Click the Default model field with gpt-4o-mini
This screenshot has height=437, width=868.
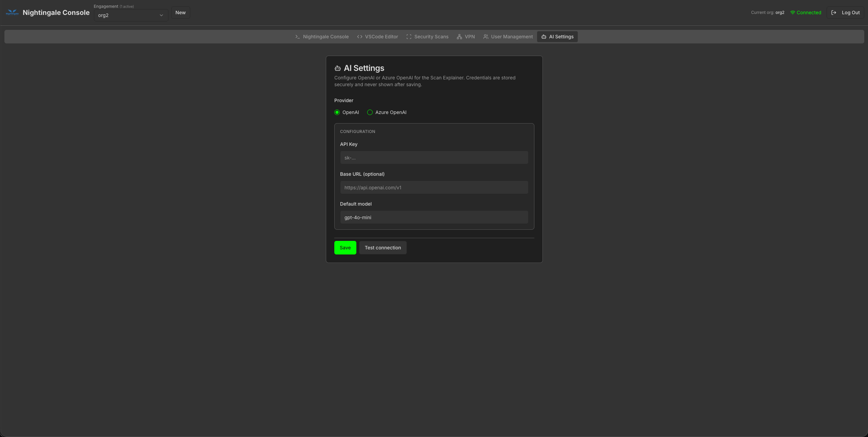434,217
